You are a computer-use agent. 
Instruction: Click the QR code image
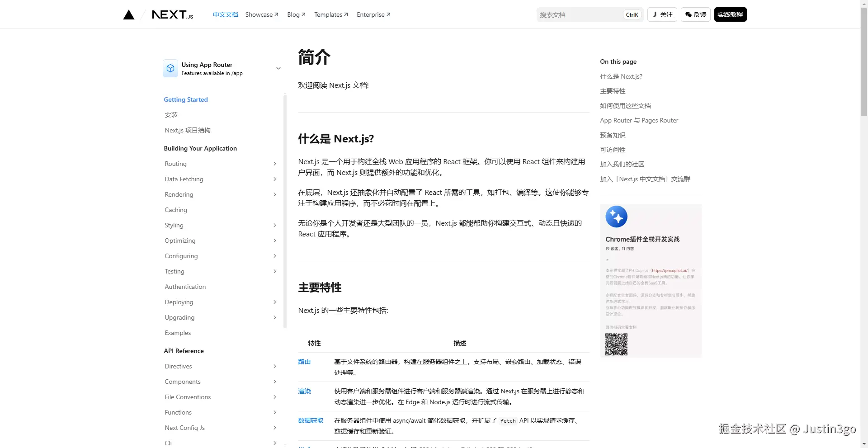[617, 344]
